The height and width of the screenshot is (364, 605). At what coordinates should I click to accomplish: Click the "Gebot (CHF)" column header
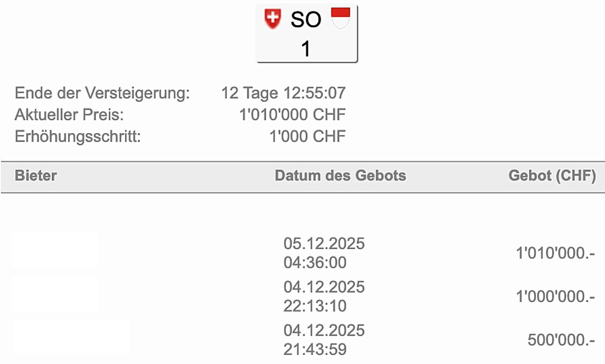click(x=552, y=176)
